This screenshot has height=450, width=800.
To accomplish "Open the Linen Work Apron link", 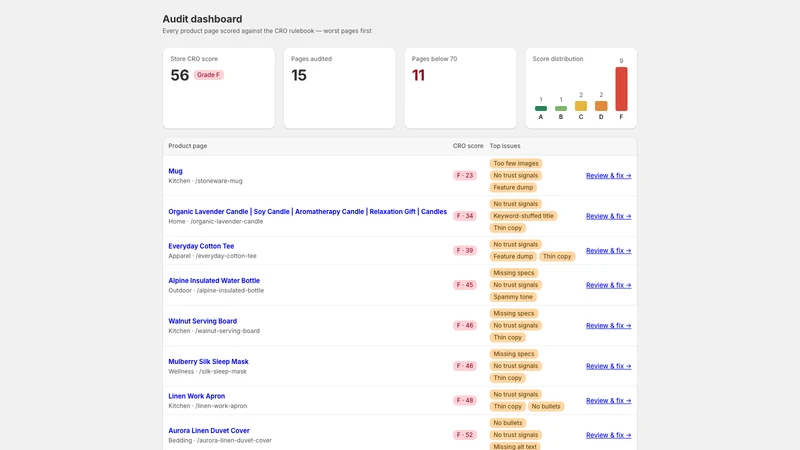I will [x=196, y=396].
